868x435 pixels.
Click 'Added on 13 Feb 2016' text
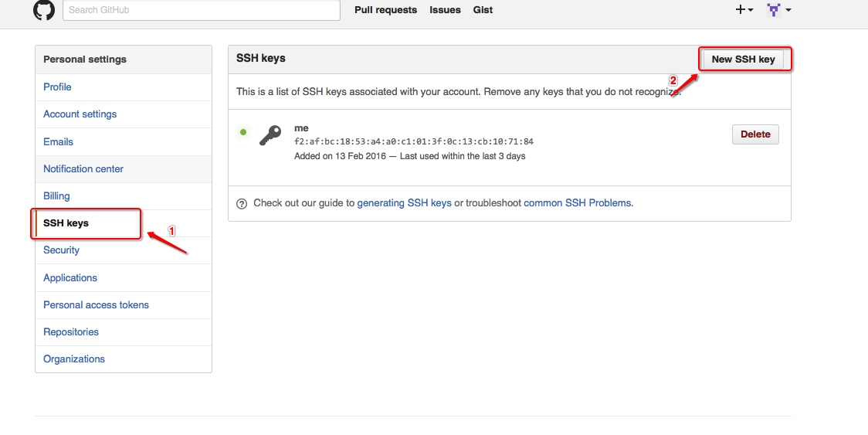coord(340,156)
